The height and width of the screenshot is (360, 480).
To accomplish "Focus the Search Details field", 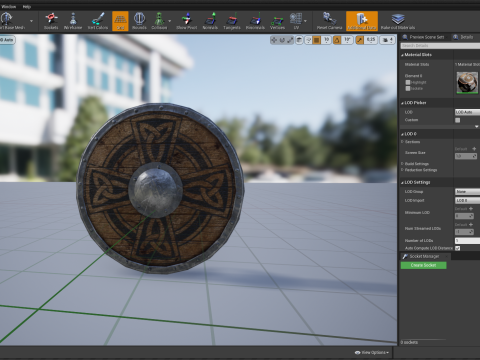I will [x=440, y=46].
